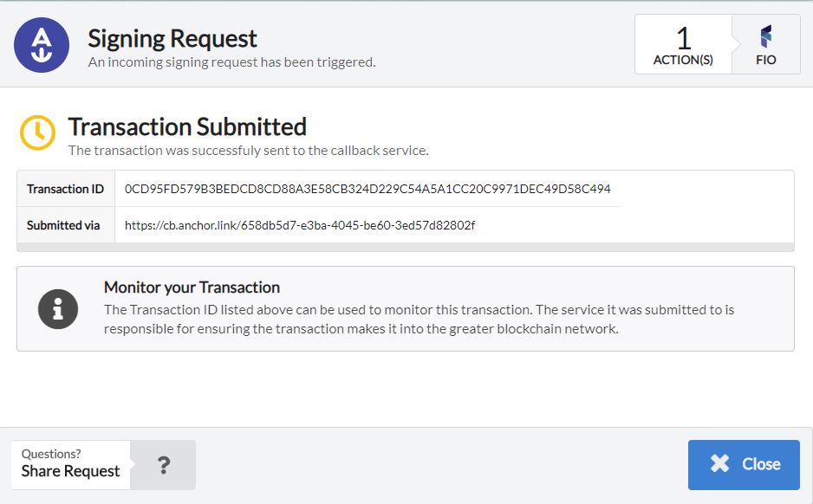Viewport: 813px width, 504px height.
Task: Select the transaction ID hash value
Action: coord(367,189)
